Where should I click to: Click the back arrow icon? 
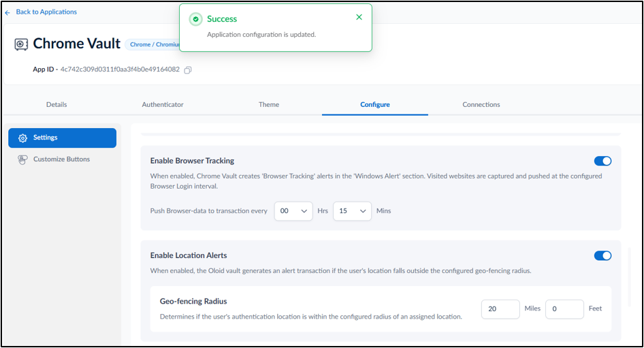click(x=7, y=13)
